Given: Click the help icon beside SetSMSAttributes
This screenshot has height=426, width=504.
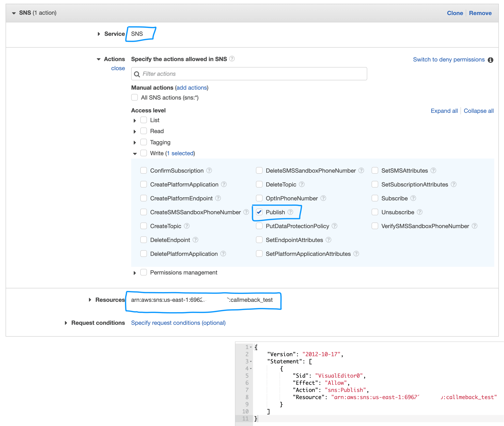Looking at the screenshot, I should tap(433, 171).
